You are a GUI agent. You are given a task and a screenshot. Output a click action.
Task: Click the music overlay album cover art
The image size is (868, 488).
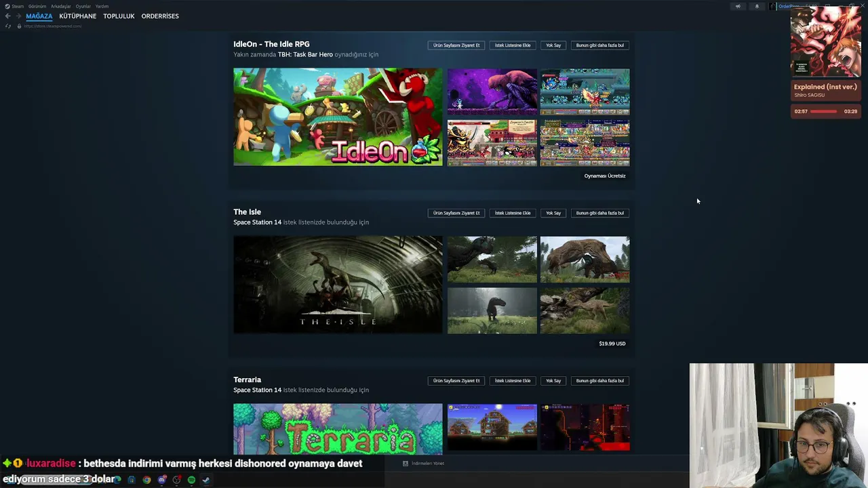[826, 42]
